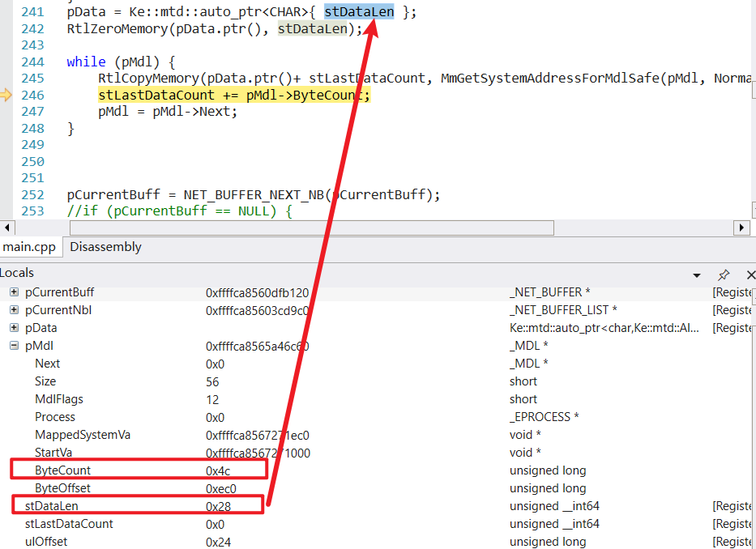Click the value 0x28 of stDataLen
Viewport: 756px width, 549px height.
point(219,507)
